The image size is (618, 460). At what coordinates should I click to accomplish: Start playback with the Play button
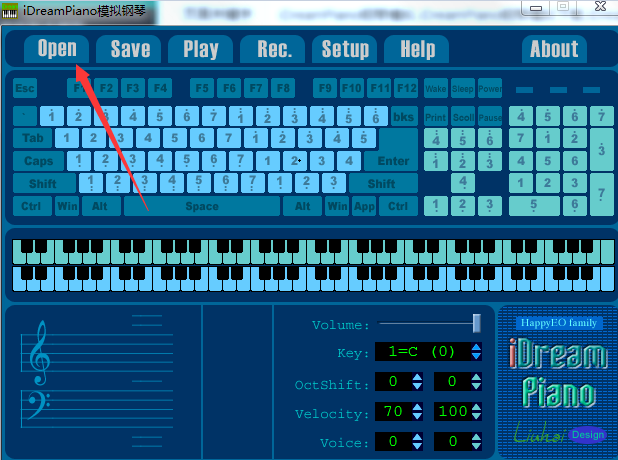pos(201,49)
